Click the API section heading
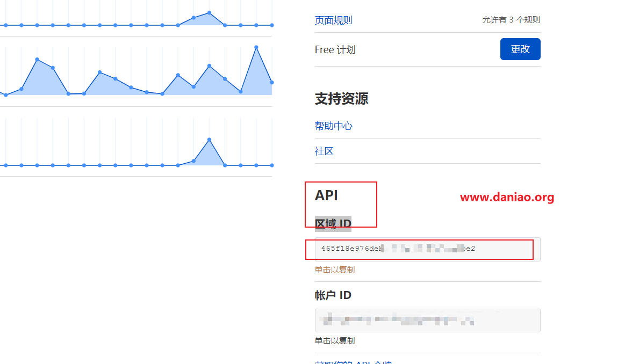The height and width of the screenshot is (364, 625). pos(326,195)
